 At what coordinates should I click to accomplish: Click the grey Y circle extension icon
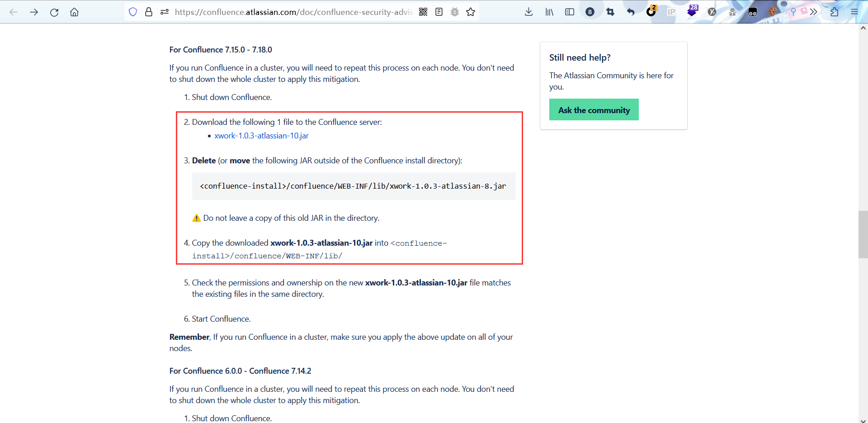(712, 12)
